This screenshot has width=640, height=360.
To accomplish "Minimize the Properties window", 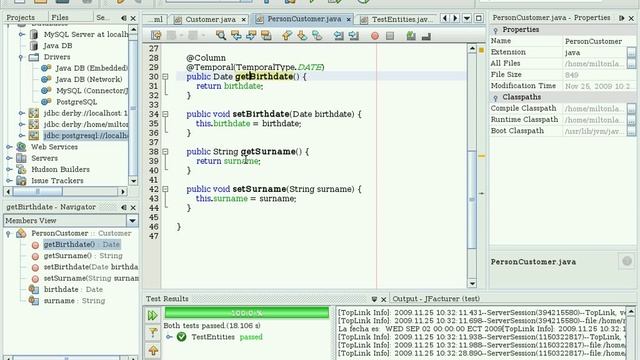I will pyautogui.click(x=622, y=18).
